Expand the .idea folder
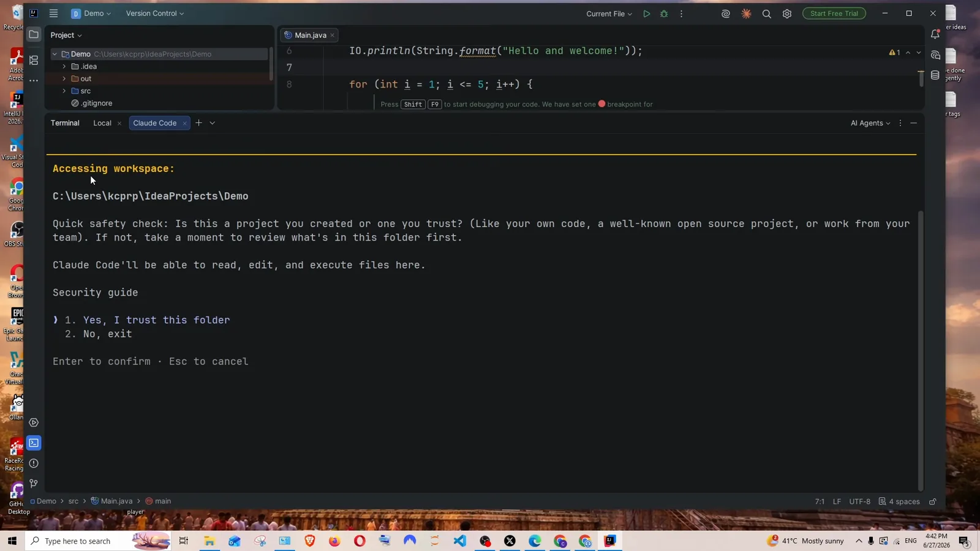The height and width of the screenshot is (551, 980). [64, 67]
